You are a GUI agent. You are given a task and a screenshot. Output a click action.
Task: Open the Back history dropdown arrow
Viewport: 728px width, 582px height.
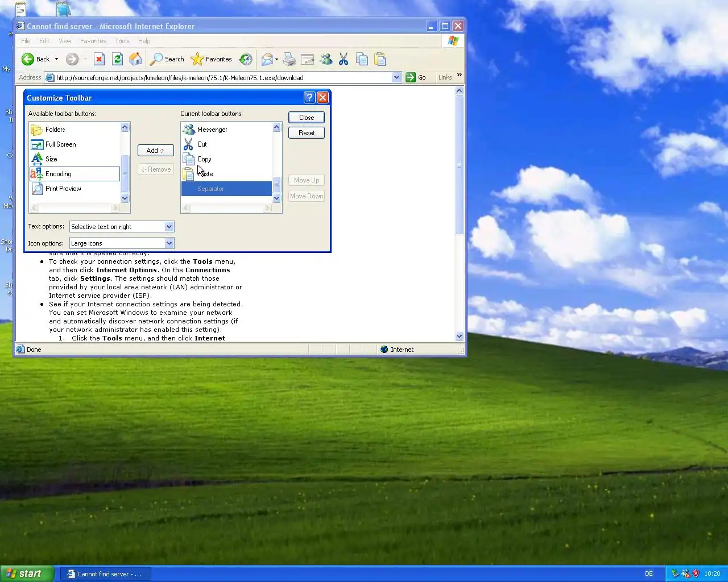(x=56, y=59)
